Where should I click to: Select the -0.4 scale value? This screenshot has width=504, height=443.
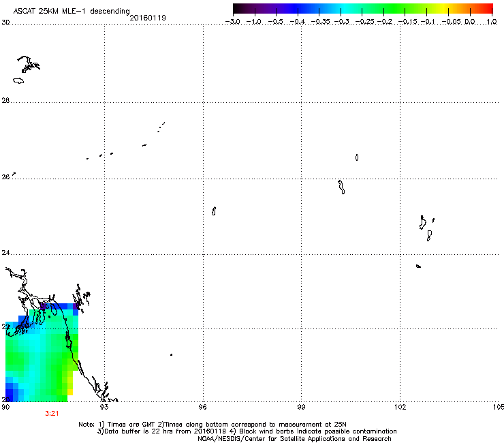click(x=298, y=22)
